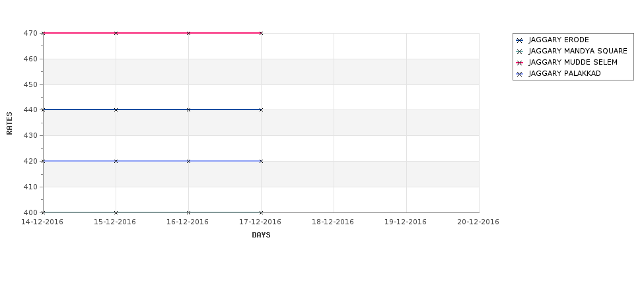Screen dimensions: 644x283
Task: Click the JAGGARY ERODE legend marker icon
Action: (520, 41)
